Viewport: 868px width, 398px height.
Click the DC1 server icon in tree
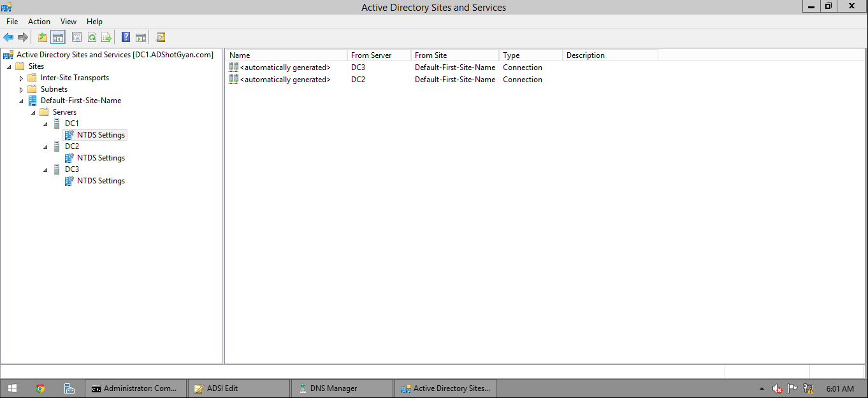tap(57, 123)
